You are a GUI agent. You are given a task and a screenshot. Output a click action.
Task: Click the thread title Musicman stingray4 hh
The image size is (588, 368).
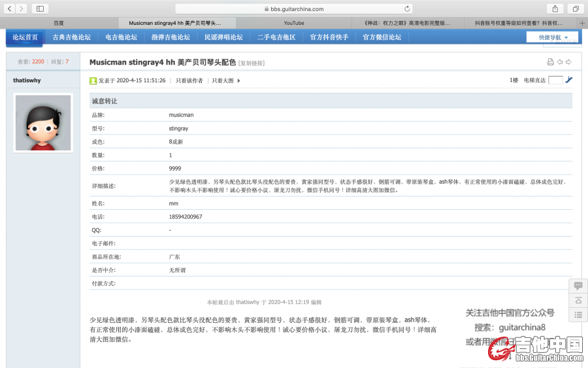[x=163, y=62]
